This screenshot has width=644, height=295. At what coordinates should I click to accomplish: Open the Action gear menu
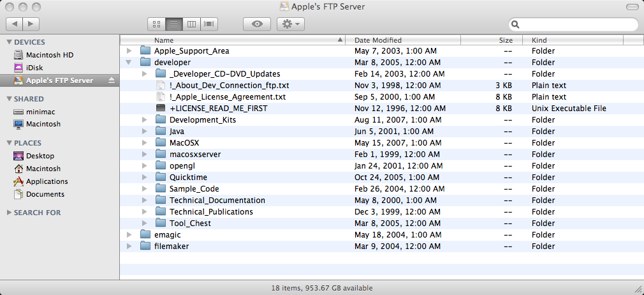(x=291, y=24)
